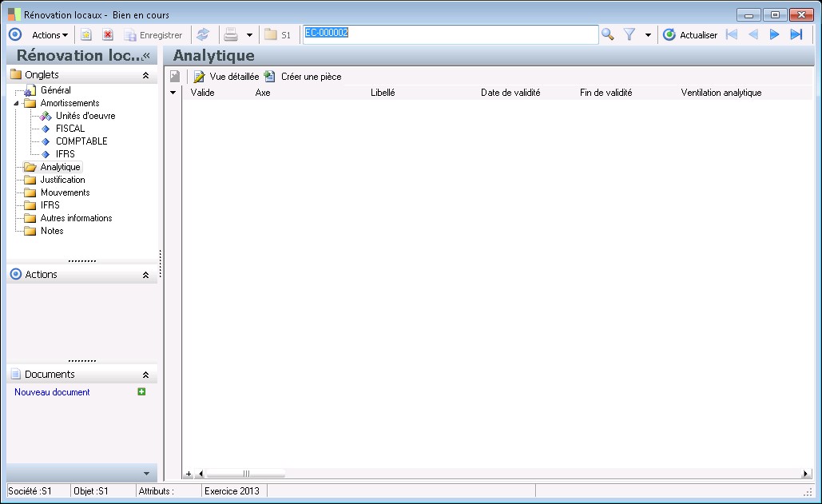The height and width of the screenshot is (504, 822).
Task: Click the S1 folder button
Action: pyautogui.click(x=277, y=35)
